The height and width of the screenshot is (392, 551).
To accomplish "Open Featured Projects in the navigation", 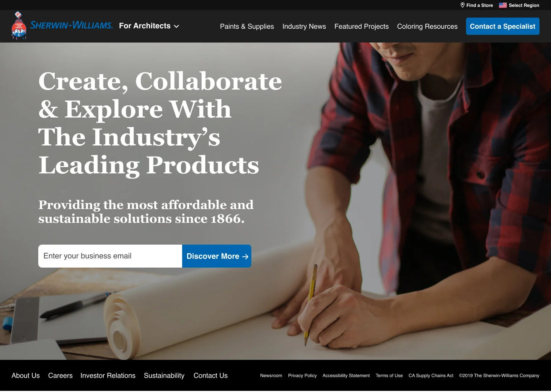I will 362,26.
